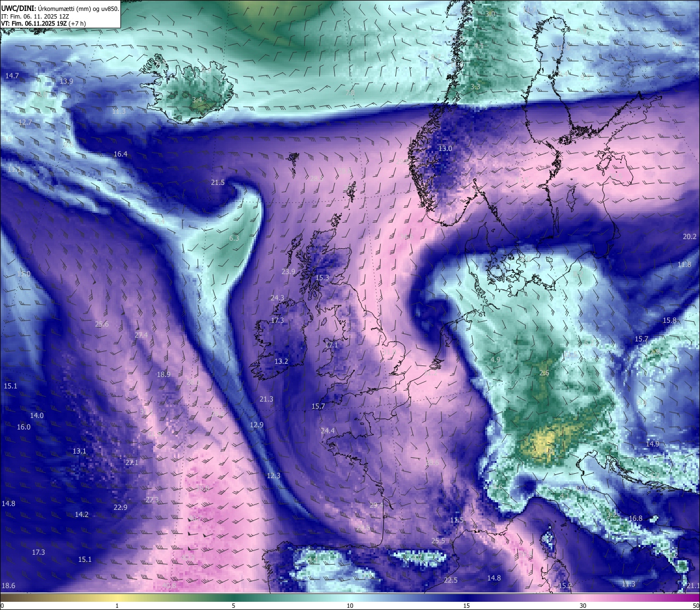Click the map value '27.4'
Image resolution: width=700 pixels, height=610 pixels.
(x=141, y=335)
